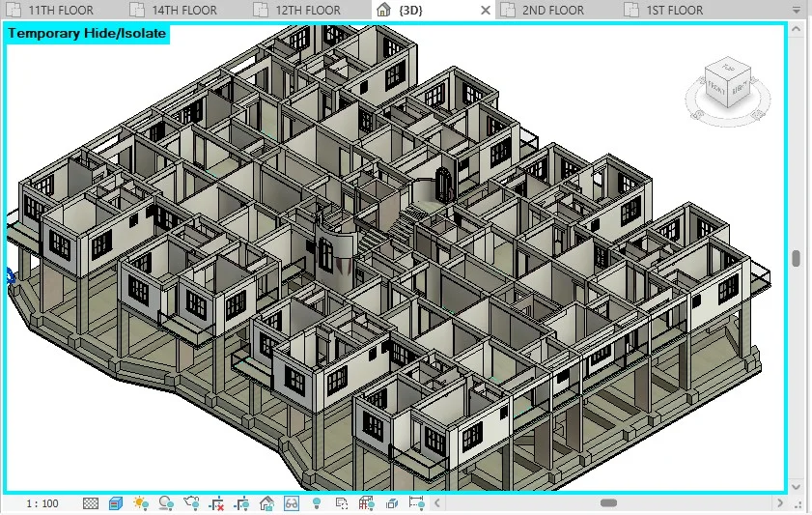Click the Temporary Hide/Isolate label
Screen dimensions: 812x515
tap(87, 33)
